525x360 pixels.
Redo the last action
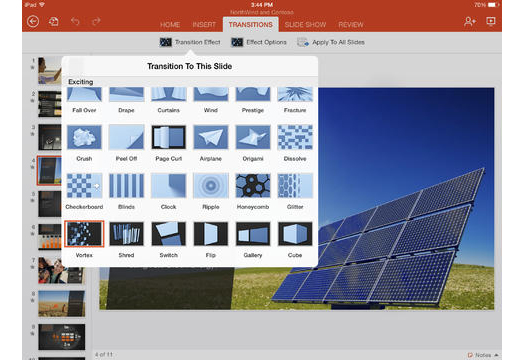click(96, 22)
